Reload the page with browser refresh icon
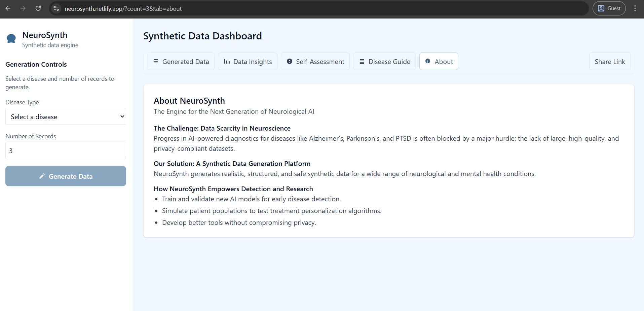The width and height of the screenshot is (644, 311). point(38,8)
